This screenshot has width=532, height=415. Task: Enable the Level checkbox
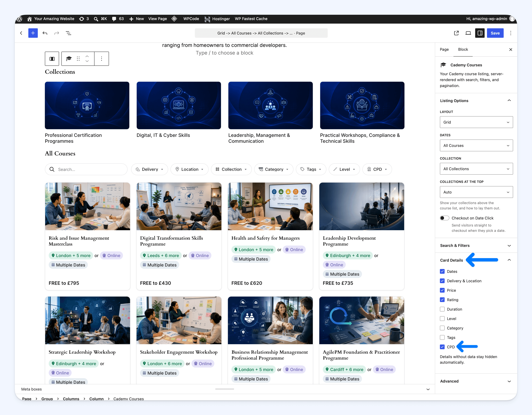pos(442,319)
